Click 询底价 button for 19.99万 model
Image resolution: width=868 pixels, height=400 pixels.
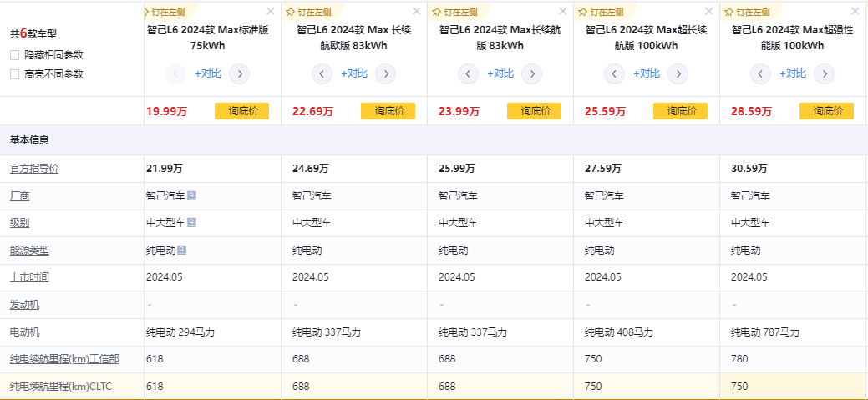coord(241,111)
